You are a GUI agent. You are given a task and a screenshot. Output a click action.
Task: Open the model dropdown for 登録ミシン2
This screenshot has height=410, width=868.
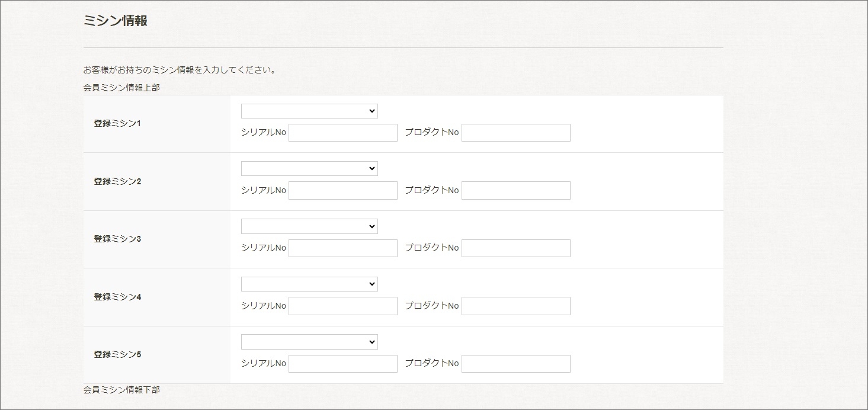coord(309,169)
